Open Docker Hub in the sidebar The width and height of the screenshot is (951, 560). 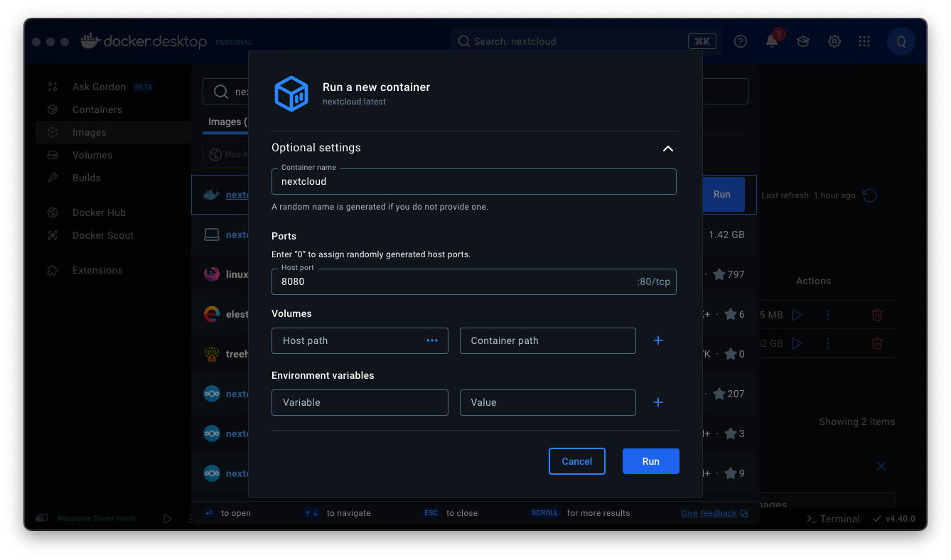pos(112,212)
